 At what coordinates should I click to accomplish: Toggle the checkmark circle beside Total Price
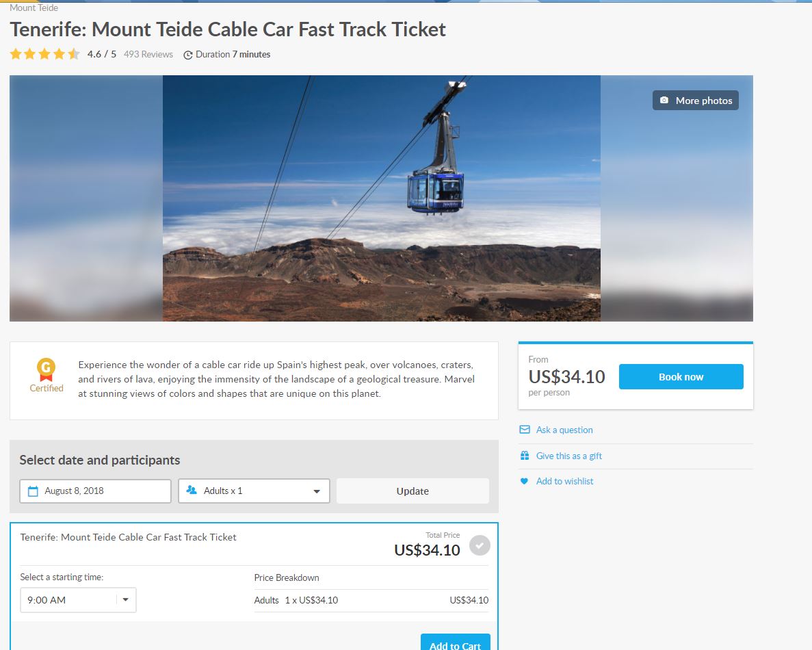pyautogui.click(x=480, y=545)
